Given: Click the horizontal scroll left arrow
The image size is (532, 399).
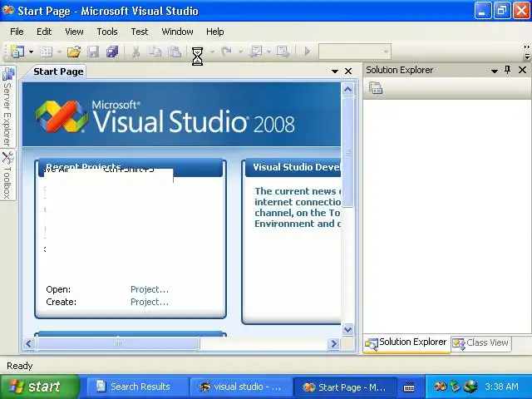Looking at the screenshot, I should click(x=29, y=343).
